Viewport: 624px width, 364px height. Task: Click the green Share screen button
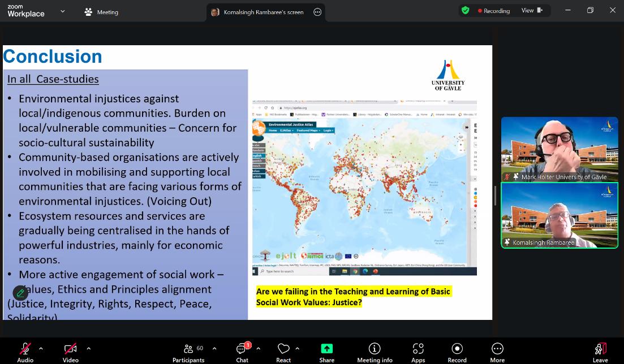coord(326,353)
